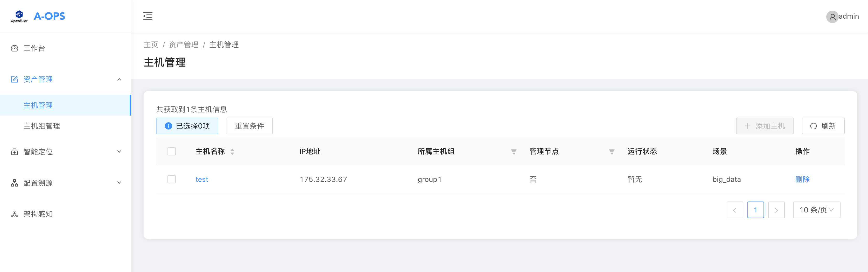Click the 重置条件 button
The height and width of the screenshot is (272, 868).
pos(249,126)
